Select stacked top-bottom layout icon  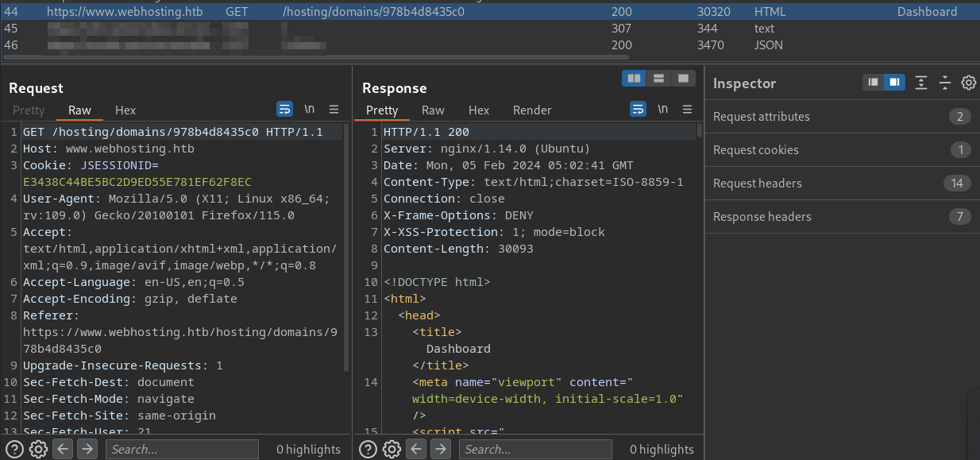click(x=658, y=78)
